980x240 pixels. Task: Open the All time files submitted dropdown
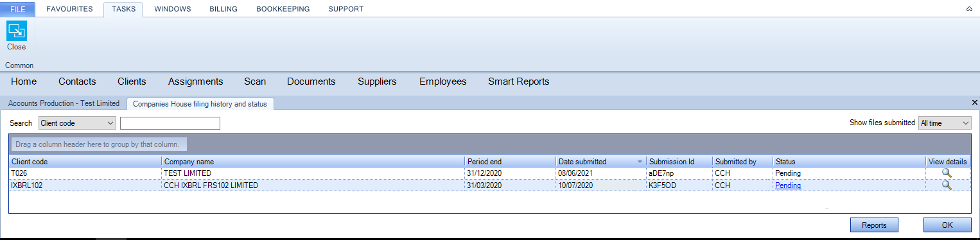[x=945, y=123]
